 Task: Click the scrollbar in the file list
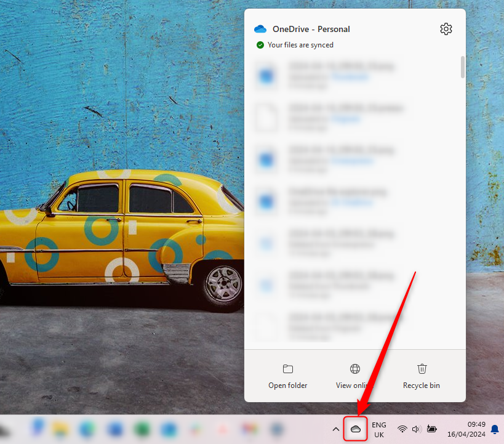point(462,68)
